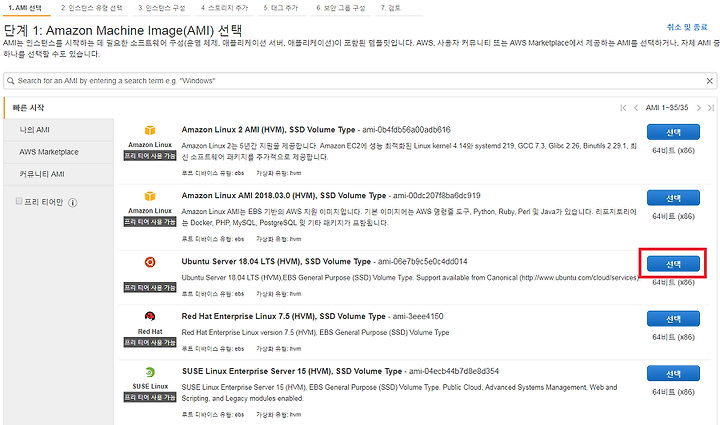This screenshot has width=720, height=425.
Task: Click the 64-bit (x86) label for SUSE Linux
Action: 673,392
